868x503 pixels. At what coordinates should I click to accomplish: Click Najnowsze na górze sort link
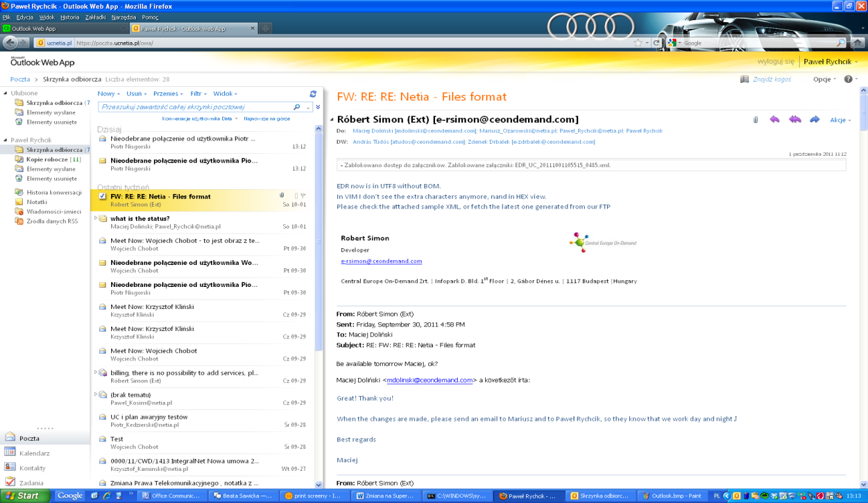coord(266,118)
